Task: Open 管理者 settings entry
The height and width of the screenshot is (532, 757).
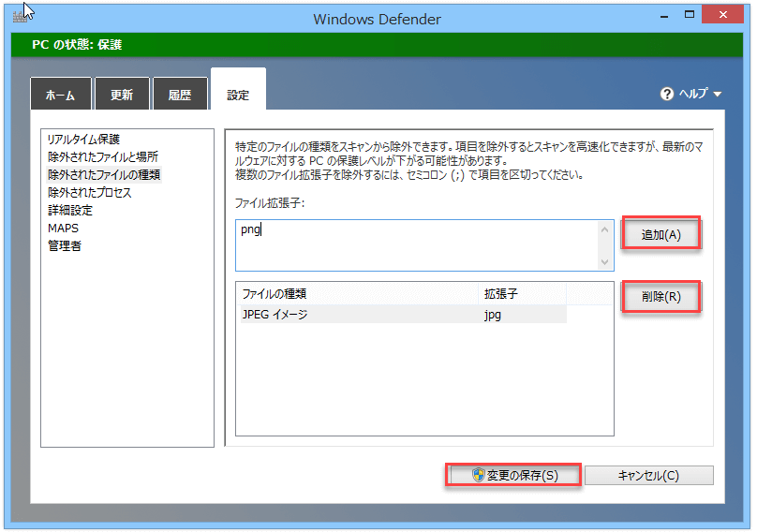Action: point(65,245)
